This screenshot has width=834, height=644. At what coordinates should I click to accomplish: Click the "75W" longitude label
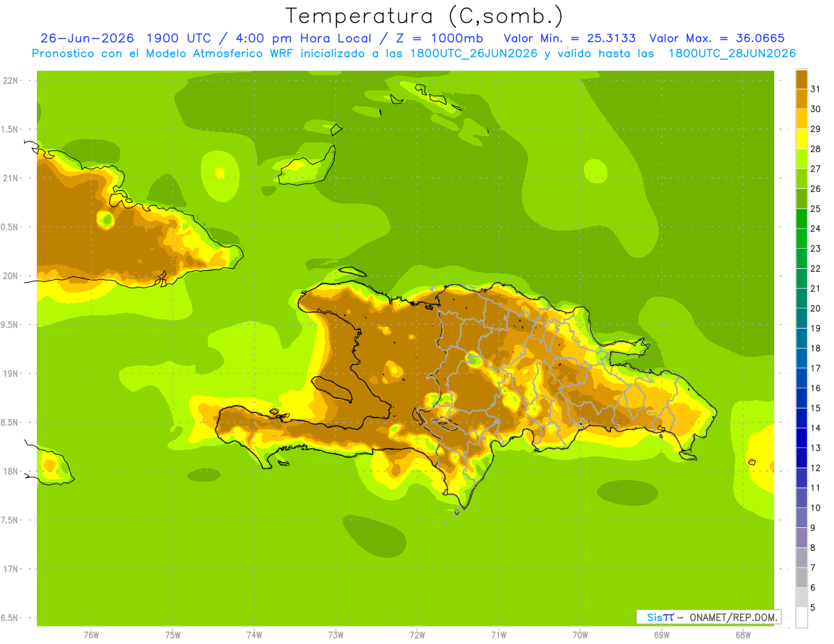click(x=173, y=635)
